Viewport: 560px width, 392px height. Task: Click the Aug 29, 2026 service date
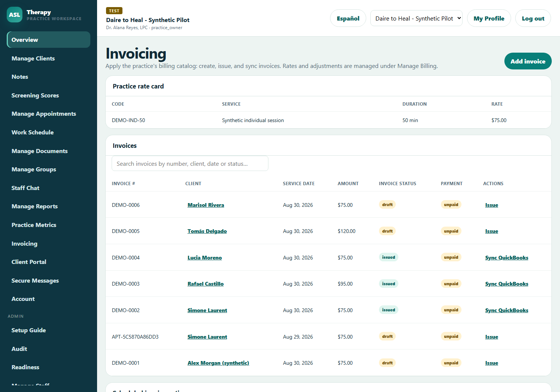pos(298,337)
